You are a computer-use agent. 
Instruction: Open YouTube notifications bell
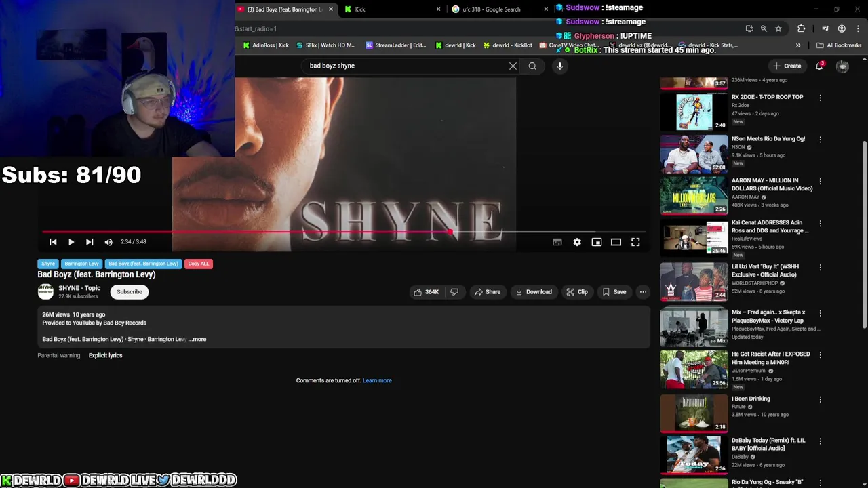pos(819,66)
